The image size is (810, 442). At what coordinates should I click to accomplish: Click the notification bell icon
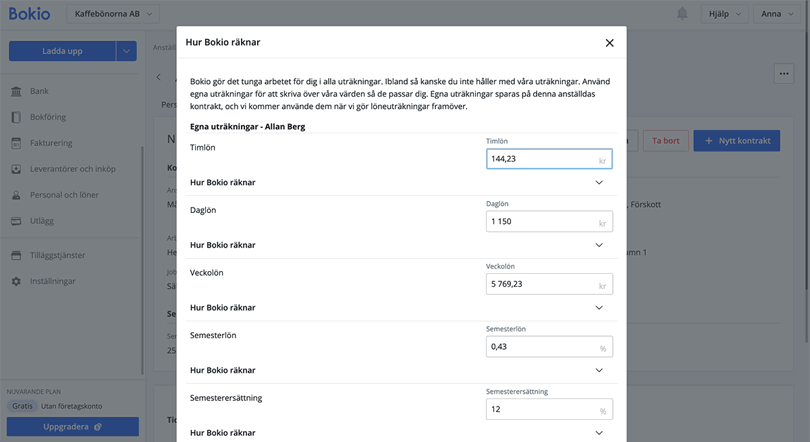[x=682, y=14]
